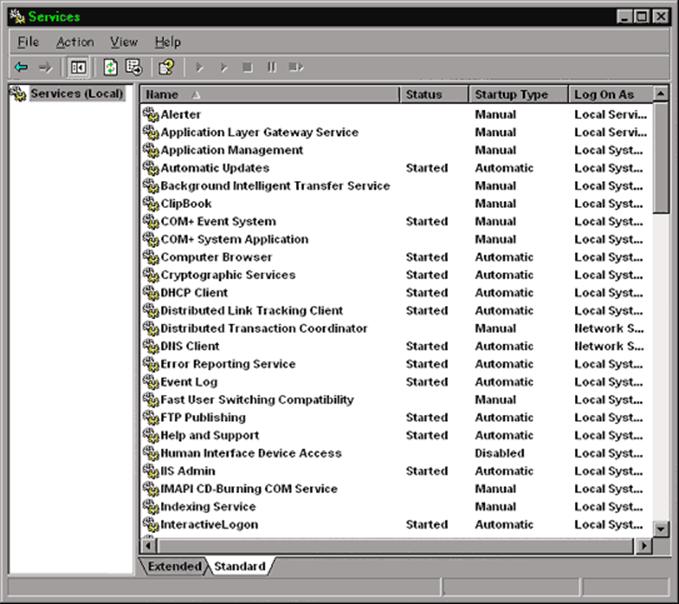The image size is (679, 604).
Task: Click the gear icon beside Alerter
Action: click(151, 115)
